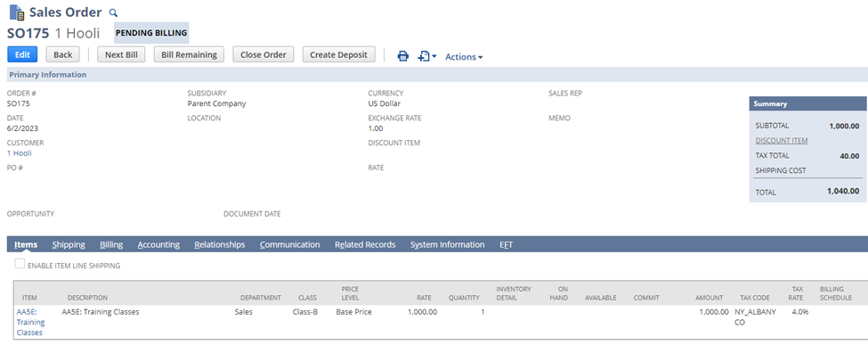Click the Next Bill button
The height and width of the screenshot is (345, 868).
(121, 54)
